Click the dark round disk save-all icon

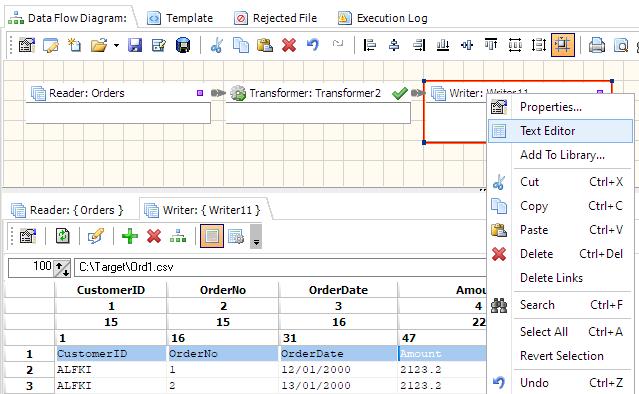pos(183,45)
